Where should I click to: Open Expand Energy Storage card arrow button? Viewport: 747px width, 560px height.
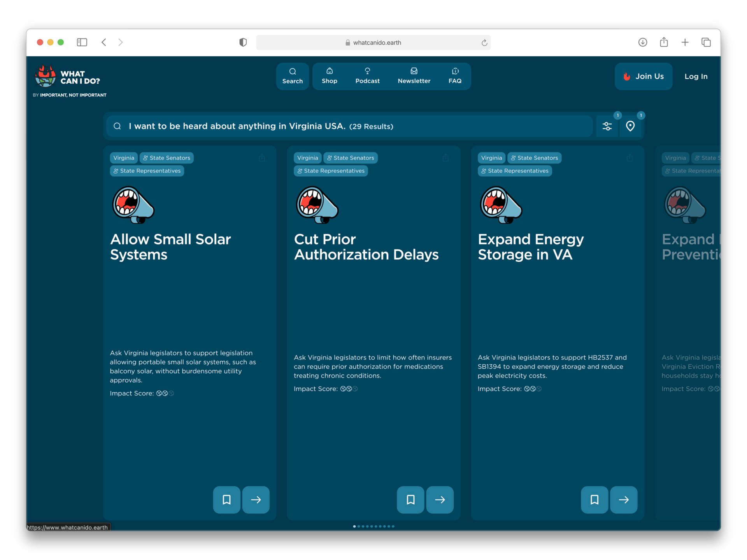(x=623, y=500)
